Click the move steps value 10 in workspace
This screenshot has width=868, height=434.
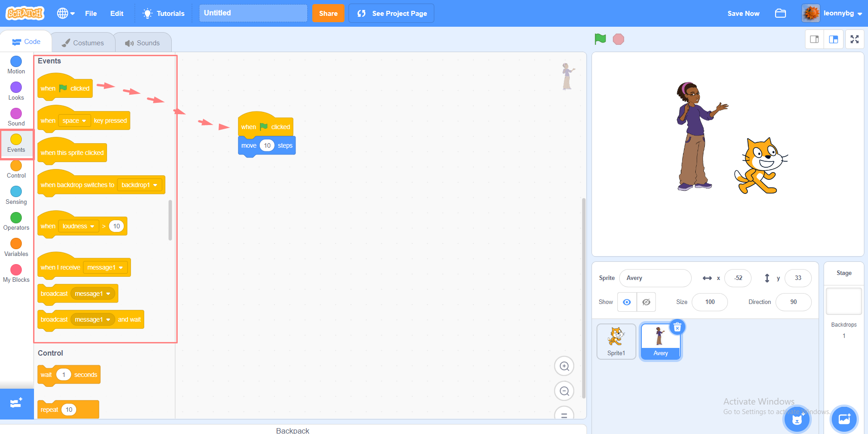pyautogui.click(x=267, y=145)
